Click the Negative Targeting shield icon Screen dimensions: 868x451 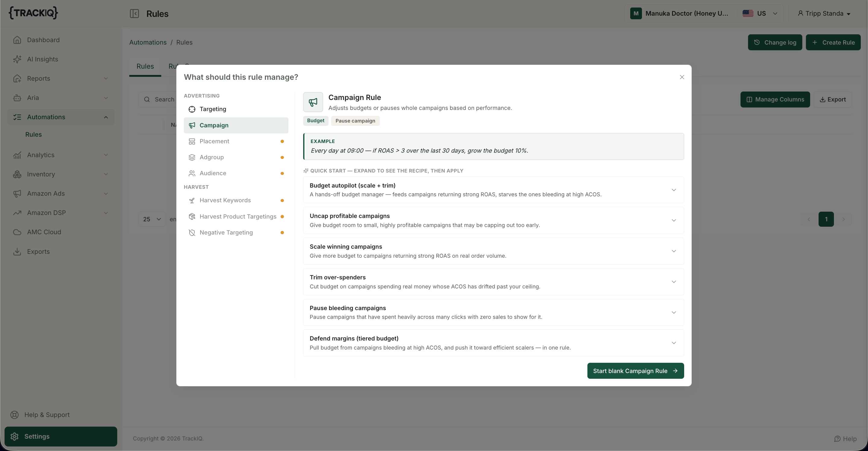[x=192, y=232]
